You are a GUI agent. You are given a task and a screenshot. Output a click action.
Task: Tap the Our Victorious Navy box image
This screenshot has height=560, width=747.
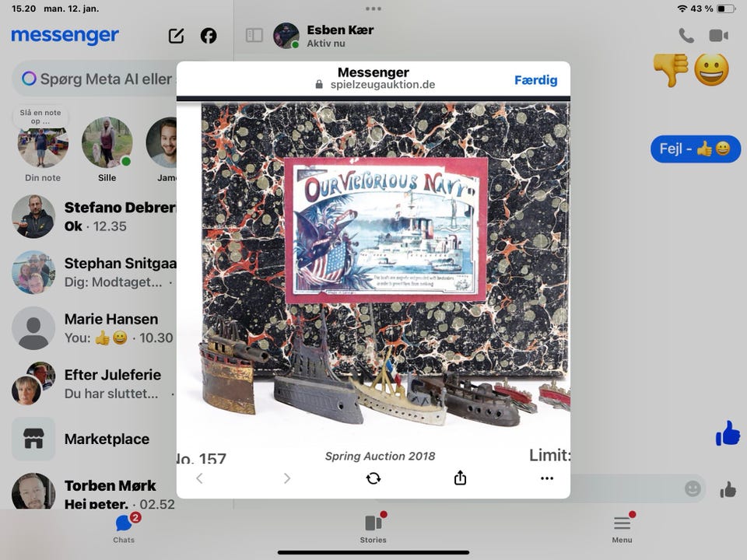click(x=385, y=230)
